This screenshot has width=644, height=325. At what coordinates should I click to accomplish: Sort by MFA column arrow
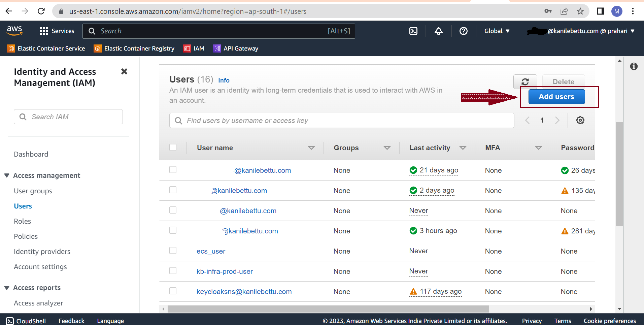539,148
